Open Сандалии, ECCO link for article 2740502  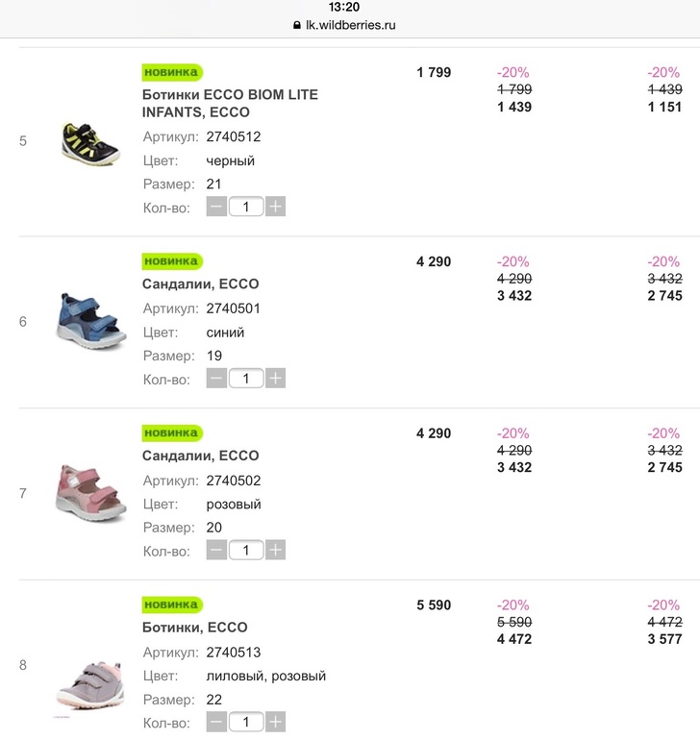[x=200, y=456]
